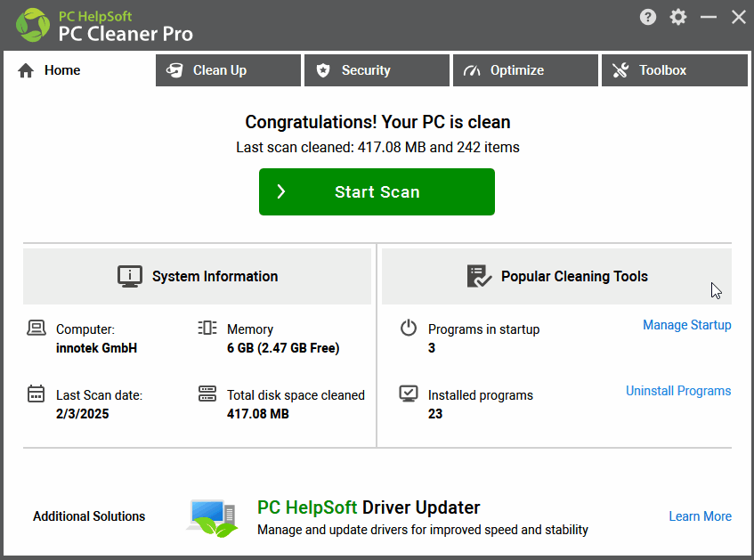Click the 'Last Scan date:' label

pyautogui.click(x=99, y=395)
